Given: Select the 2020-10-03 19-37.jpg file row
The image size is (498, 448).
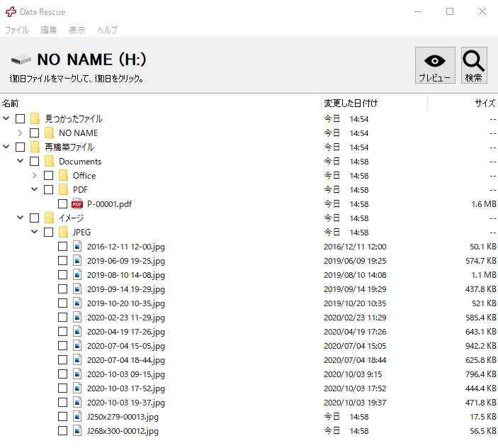Looking at the screenshot, I should point(125,403).
